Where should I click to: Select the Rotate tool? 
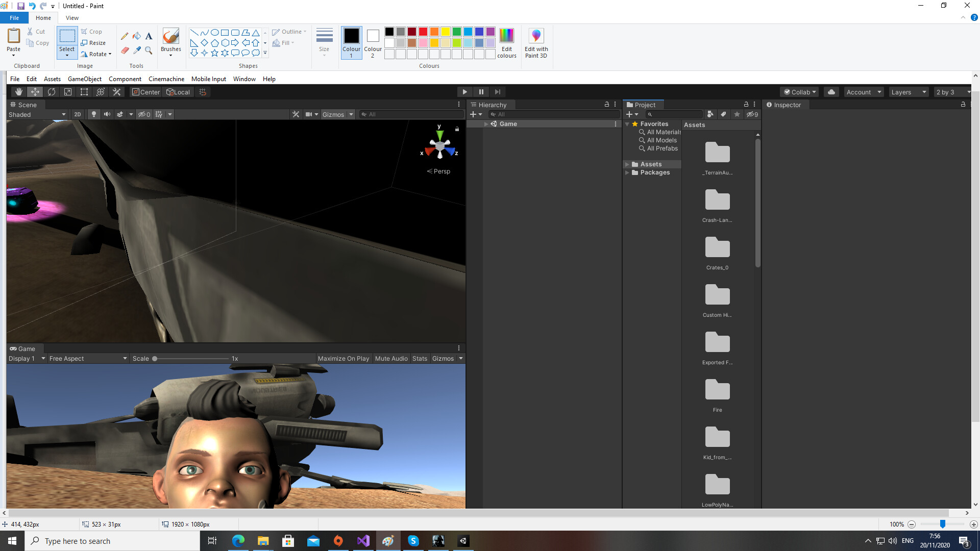tap(52, 92)
